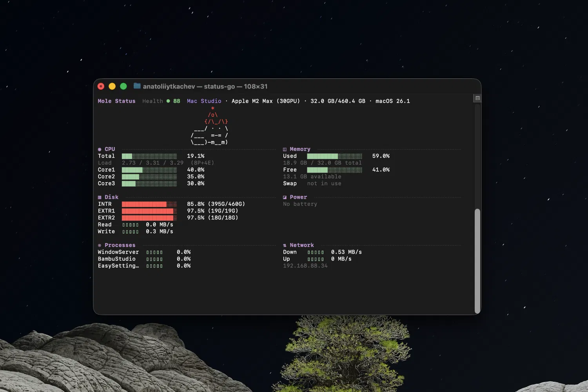Click the CPU section icon
The width and height of the screenshot is (588, 392).
pyautogui.click(x=100, y=149)
